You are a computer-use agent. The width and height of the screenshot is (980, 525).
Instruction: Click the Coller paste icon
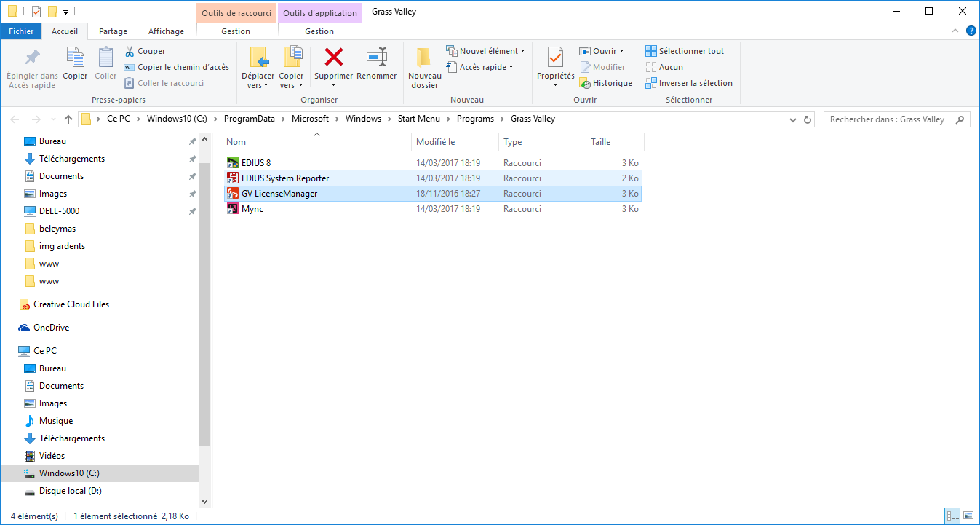coord(105,57)
